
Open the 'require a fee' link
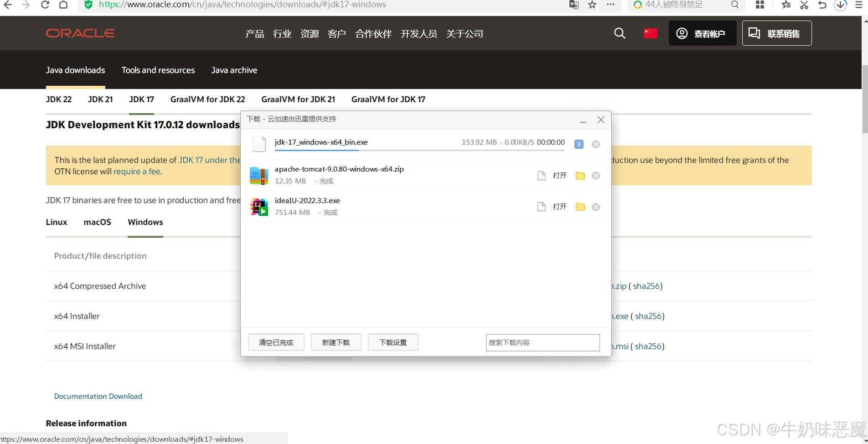137,172
